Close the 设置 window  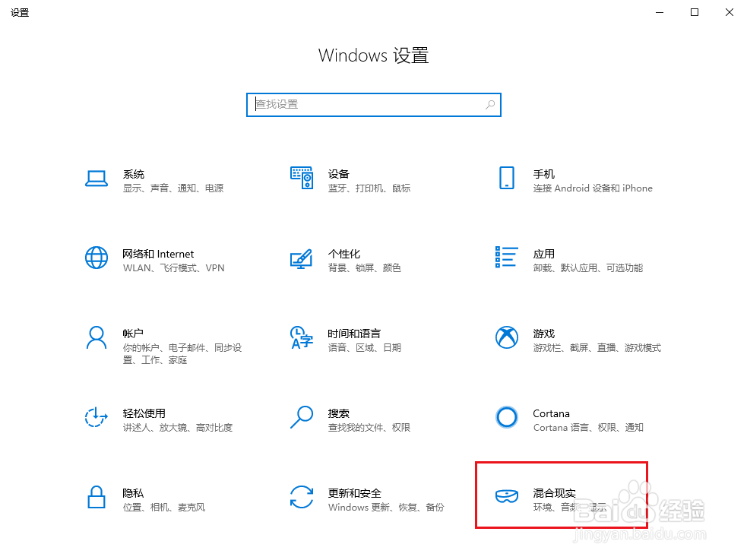pos(730,12)
